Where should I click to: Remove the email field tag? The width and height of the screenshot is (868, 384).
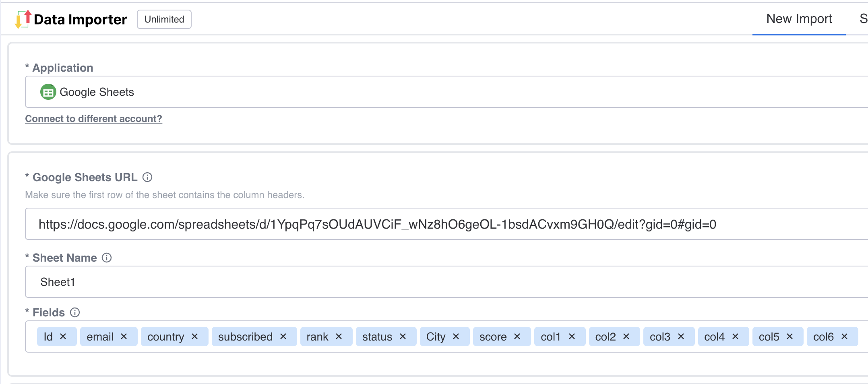(124, 337)
